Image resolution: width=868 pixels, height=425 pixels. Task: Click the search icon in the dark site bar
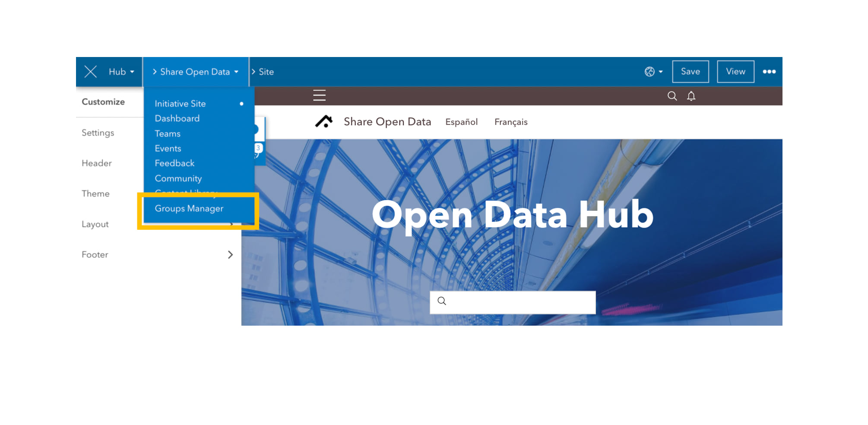(x=672, y=96)
